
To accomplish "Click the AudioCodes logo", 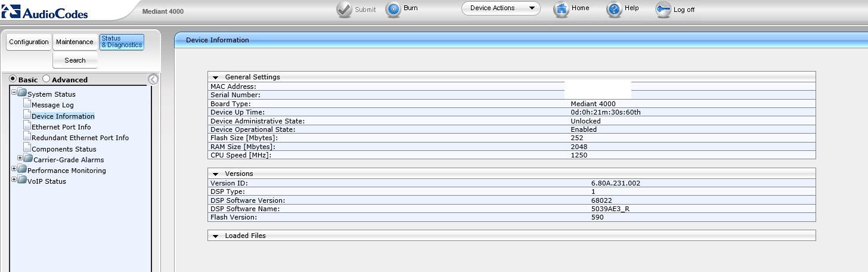I will (x=45, y=13).
